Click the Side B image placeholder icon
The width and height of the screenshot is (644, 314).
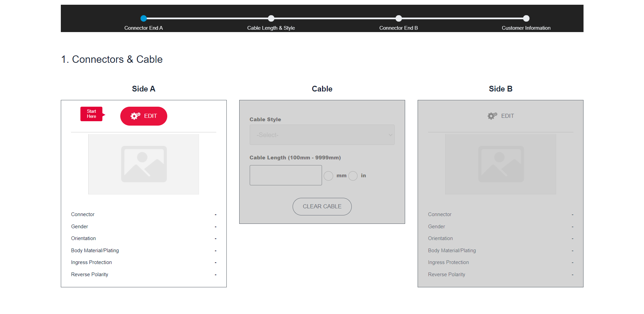pos(500,164)
